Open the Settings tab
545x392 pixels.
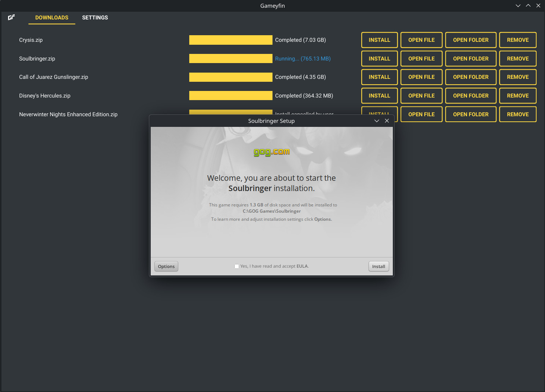pos(95,18)
